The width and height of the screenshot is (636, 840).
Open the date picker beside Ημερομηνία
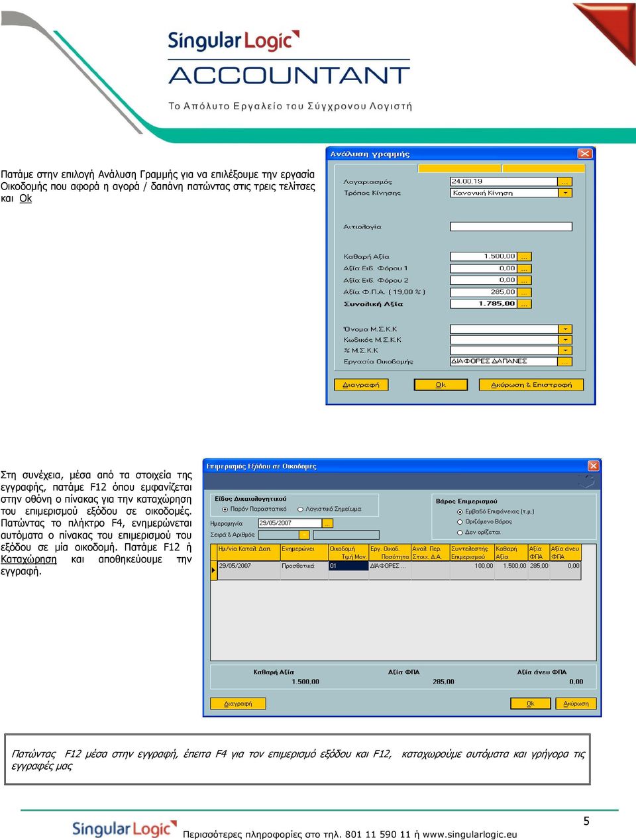[327, 523]
